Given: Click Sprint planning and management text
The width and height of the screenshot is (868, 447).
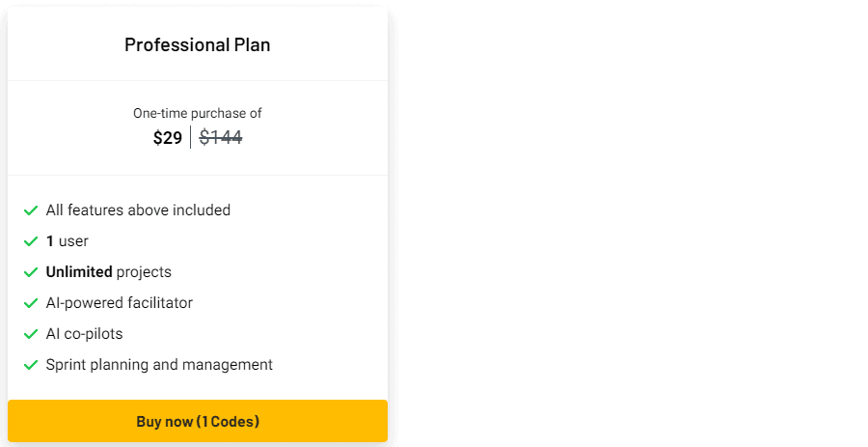Looking at the screenshot, I should coord(159,365).
